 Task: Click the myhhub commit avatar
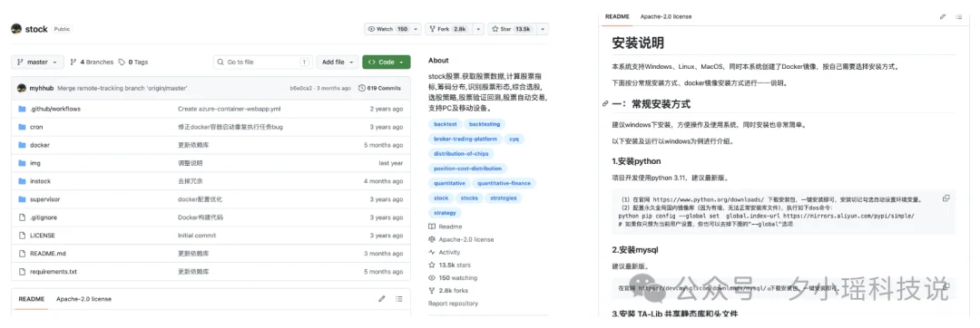pos(21,88)
